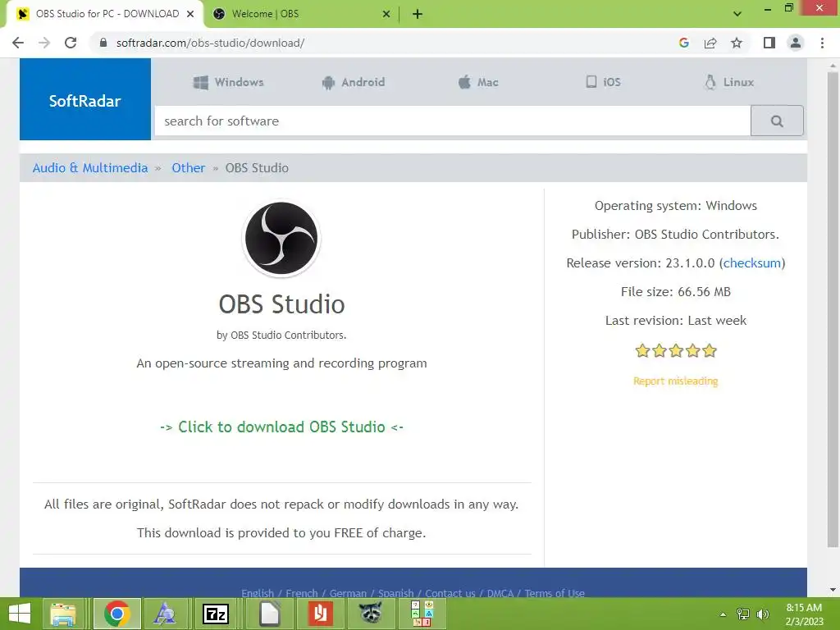This screenshot has height=630, width=840.
Task: Open the 7-Zip taskbar icon
Action: pyautogui.click(x=216, y=614)
